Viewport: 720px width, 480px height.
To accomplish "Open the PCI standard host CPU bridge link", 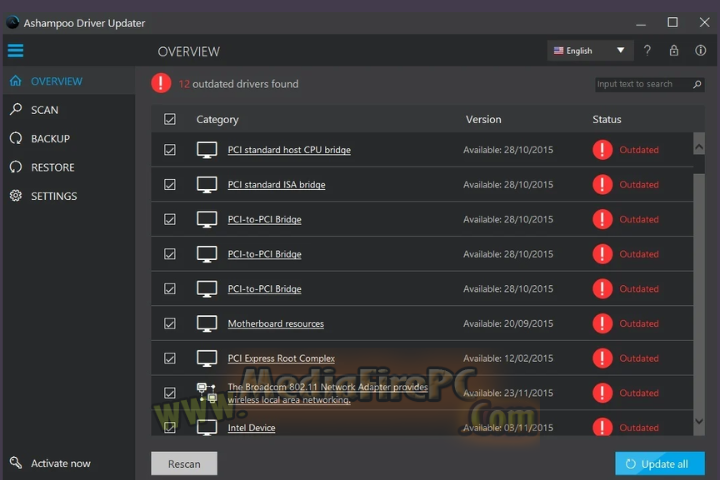I will tap(289, 150).
